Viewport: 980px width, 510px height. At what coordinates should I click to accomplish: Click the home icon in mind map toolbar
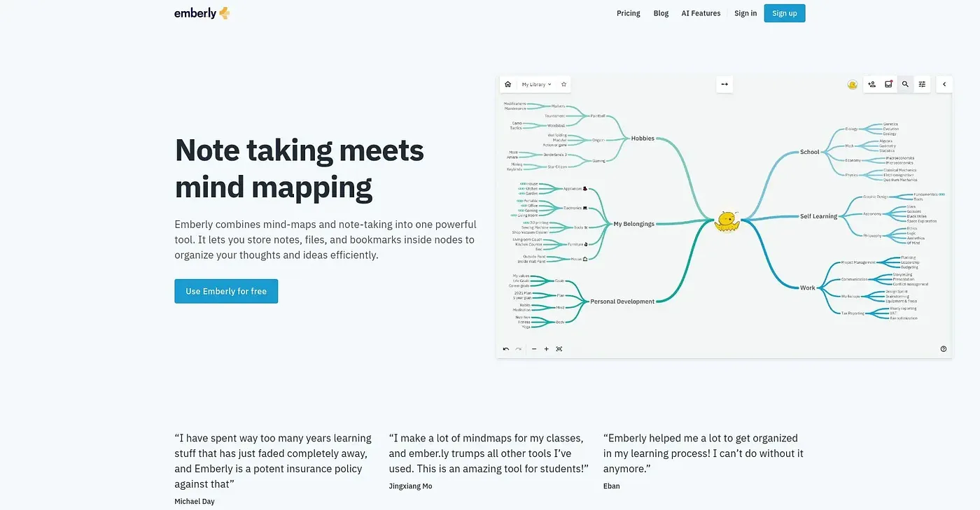(507, 84)
